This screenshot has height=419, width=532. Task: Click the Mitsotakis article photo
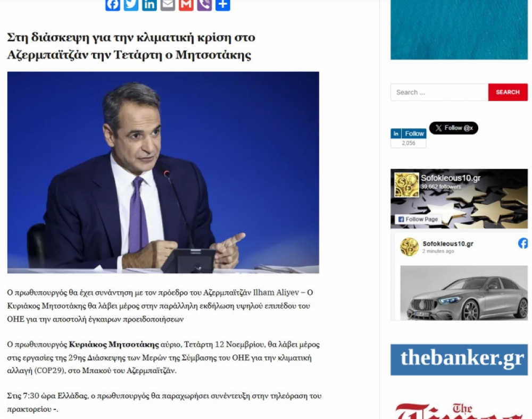(163, 172)
